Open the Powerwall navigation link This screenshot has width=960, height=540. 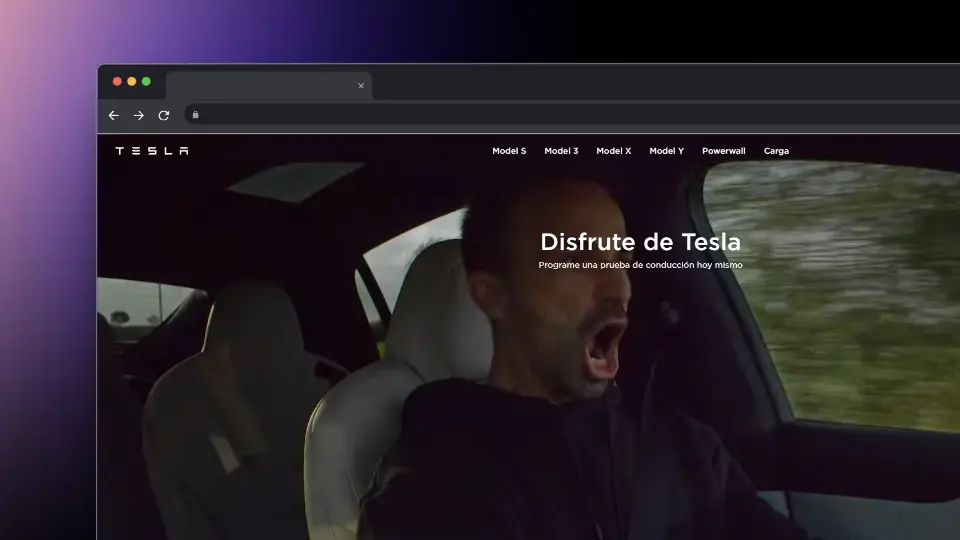[x=724, y=151]
